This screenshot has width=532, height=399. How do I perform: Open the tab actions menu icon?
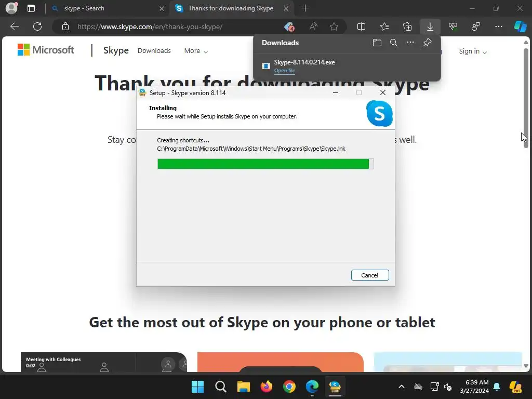point(31,8)
